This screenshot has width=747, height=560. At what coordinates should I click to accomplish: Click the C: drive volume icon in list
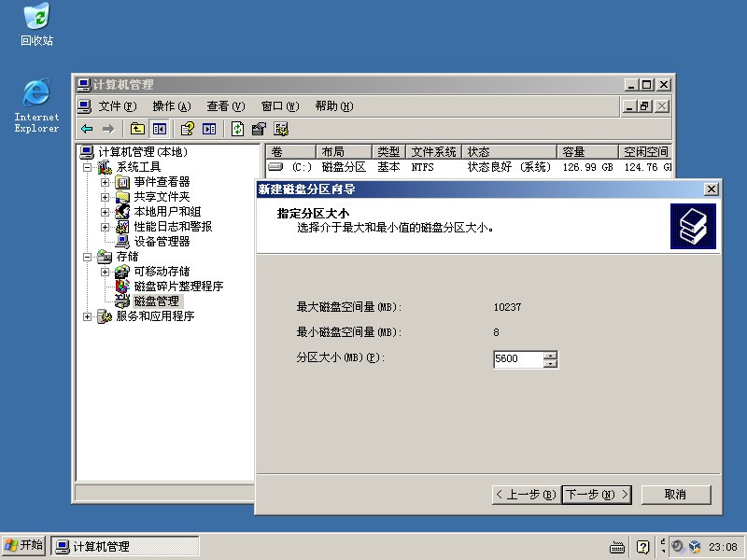click(275, 167)
